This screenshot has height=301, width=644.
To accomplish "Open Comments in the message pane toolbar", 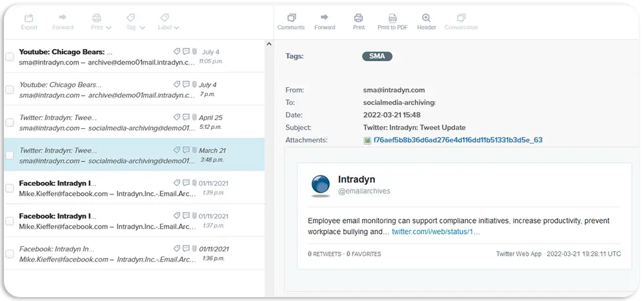I will (x=291, y=22).
